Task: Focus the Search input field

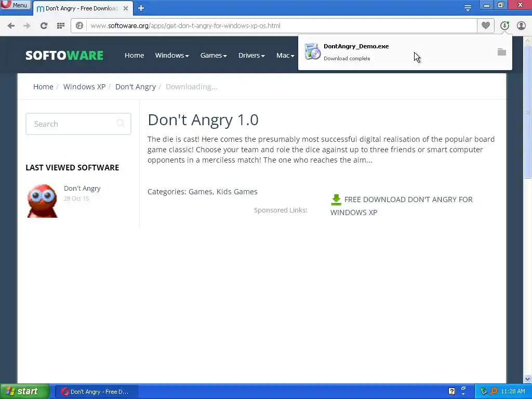Action: [x=78, y=124]
